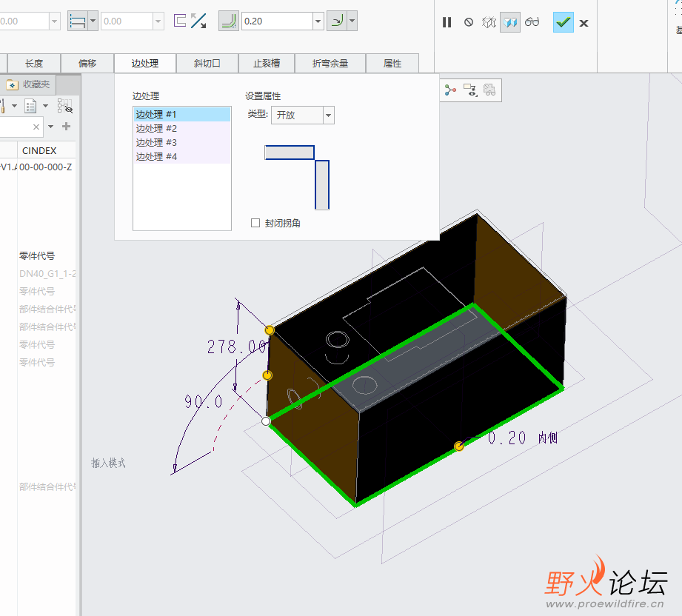Open the 类型 开放 dropdown

[303, 115]
